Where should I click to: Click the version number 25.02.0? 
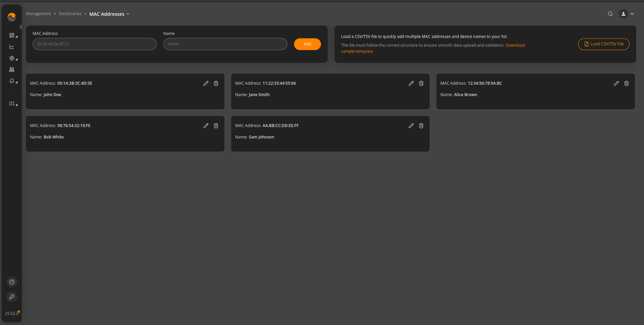(12, 313)
